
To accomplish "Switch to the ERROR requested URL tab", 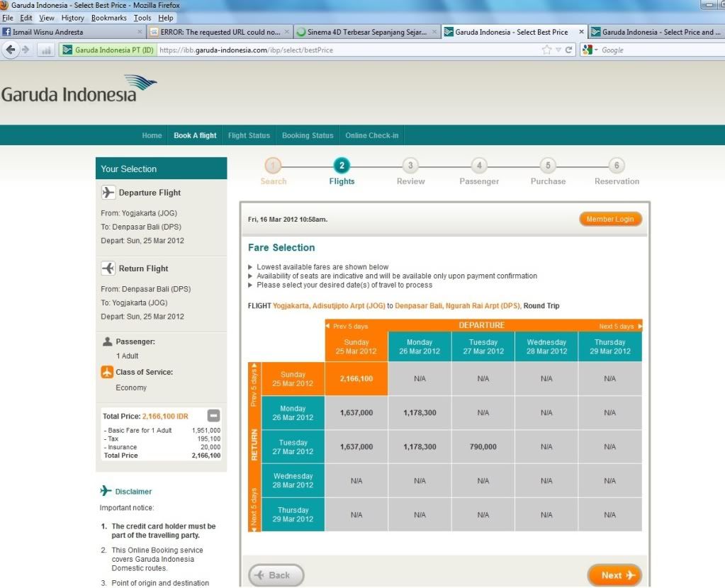I will click(220, 32).
